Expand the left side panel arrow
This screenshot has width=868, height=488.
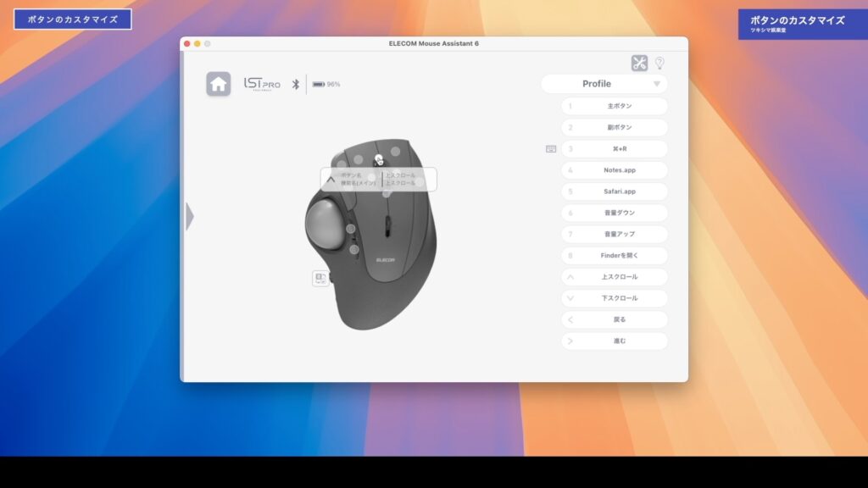click(190, 216)
